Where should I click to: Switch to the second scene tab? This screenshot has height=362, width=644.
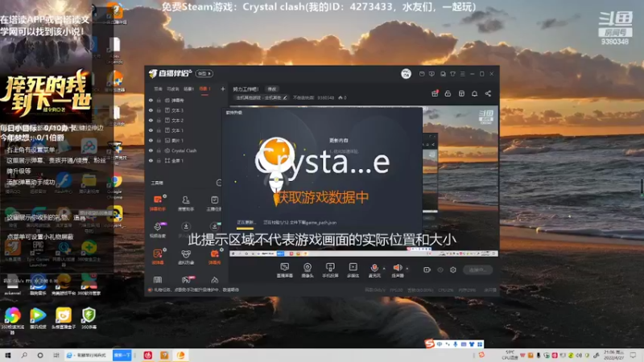click(173, 88)
